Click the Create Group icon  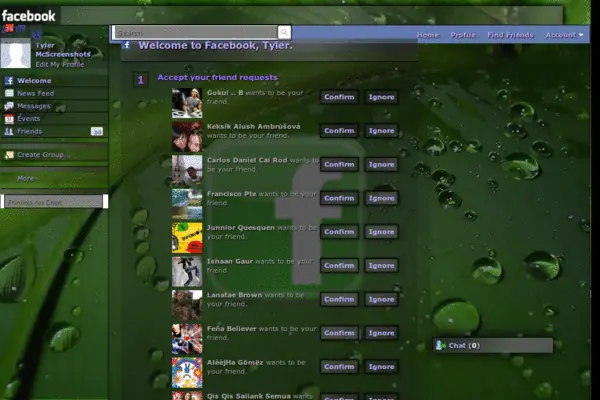(9, 155)
